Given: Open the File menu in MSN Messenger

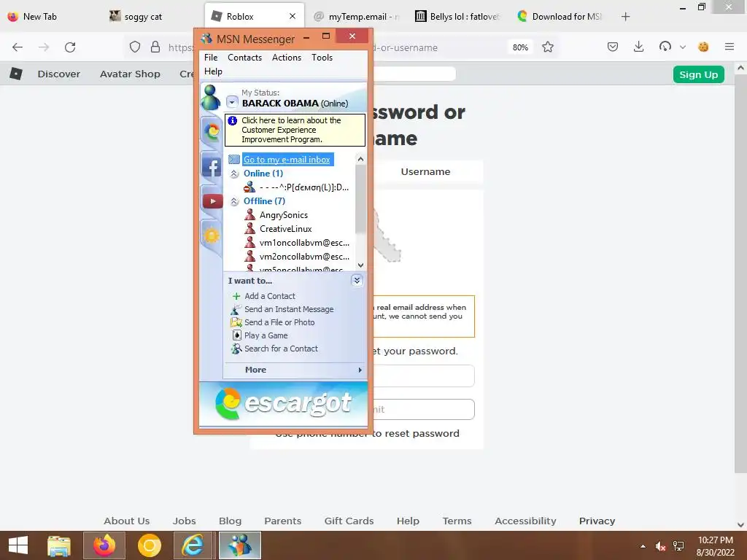Looking at the screenshot, I should pyautogui.click(x=211, y=58).
